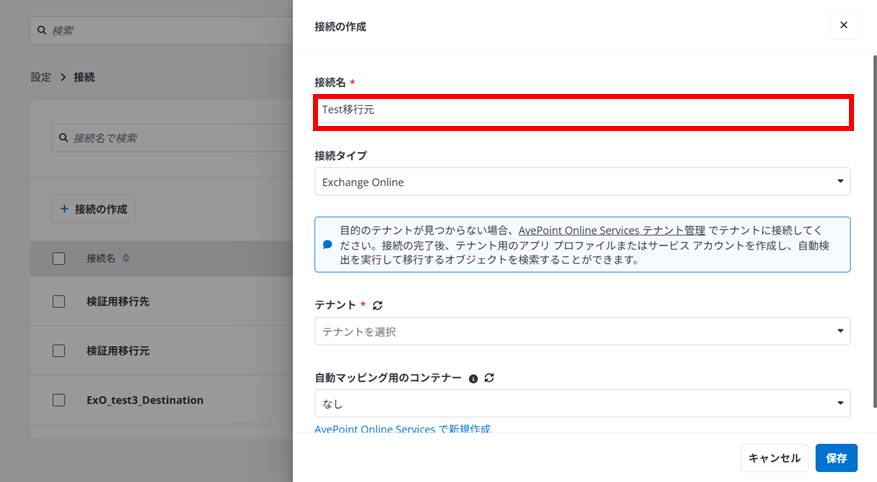Screen dimensions: 877x482
Task: Open the なし container dropdown
Action: 582,403
